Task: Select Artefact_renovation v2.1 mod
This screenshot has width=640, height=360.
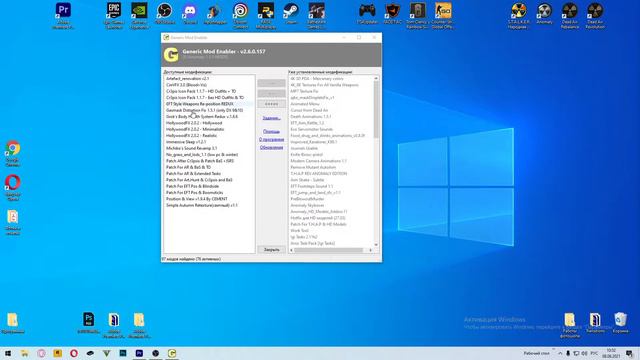Action: point(187,78)
